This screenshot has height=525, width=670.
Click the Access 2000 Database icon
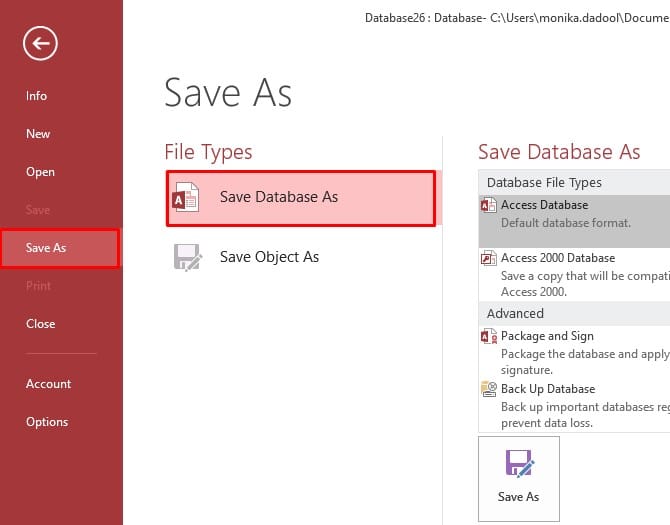489,258
